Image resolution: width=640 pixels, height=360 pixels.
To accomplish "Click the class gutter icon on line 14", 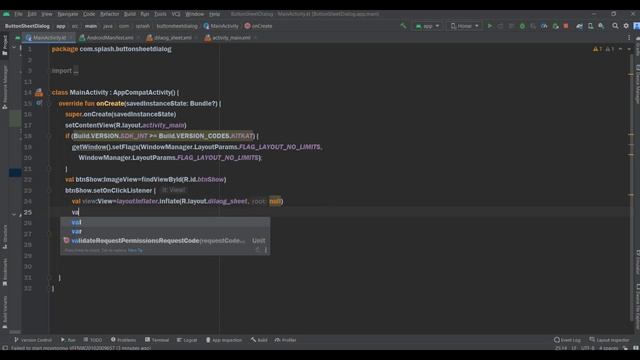I will pos(39,93).
